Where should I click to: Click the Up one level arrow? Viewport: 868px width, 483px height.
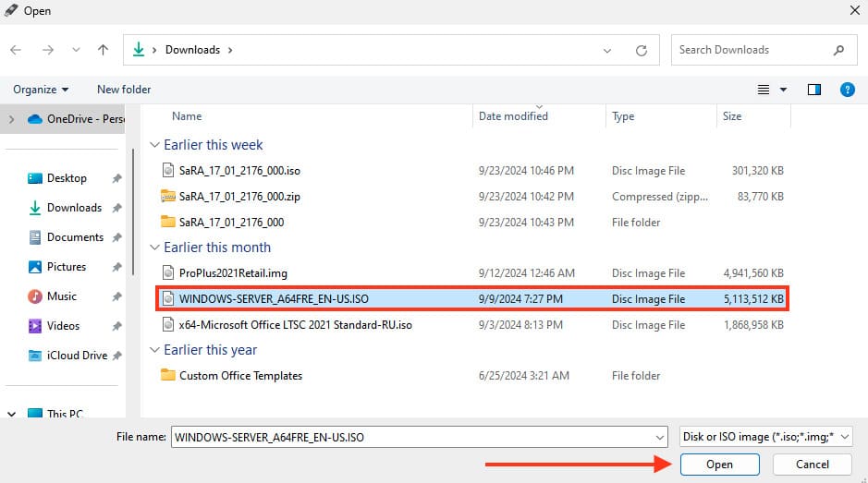pos(103,50)
